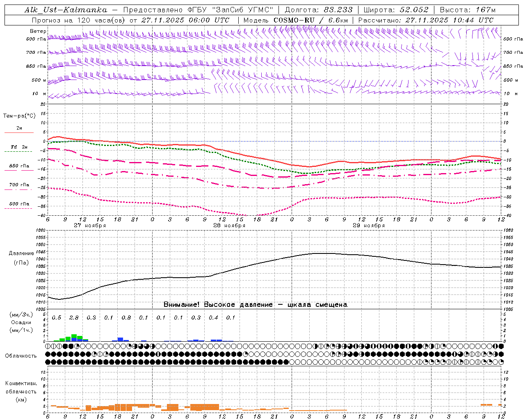Click the 2.8 precipitation amount value
This screenshot has width=525, height=420.
tap(74, 318)
